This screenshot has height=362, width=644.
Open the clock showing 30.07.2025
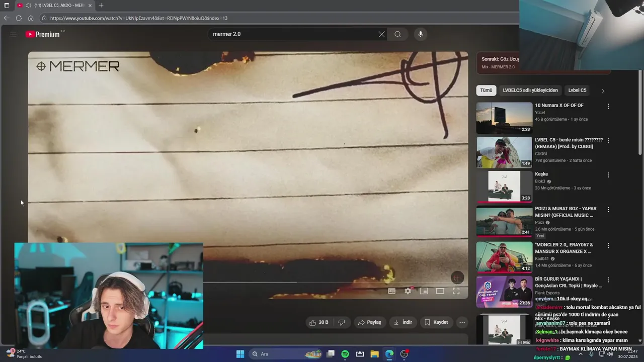pyautogui.click(x=627, y=354)
